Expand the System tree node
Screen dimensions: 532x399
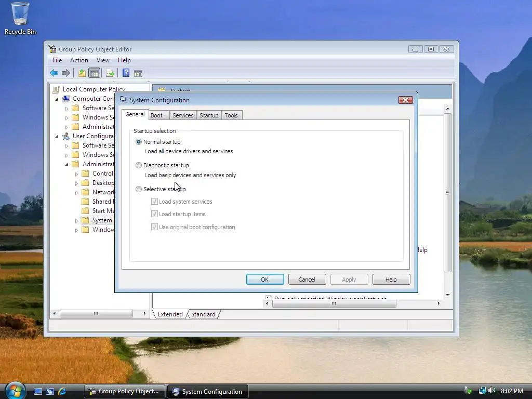pos(76,221)
